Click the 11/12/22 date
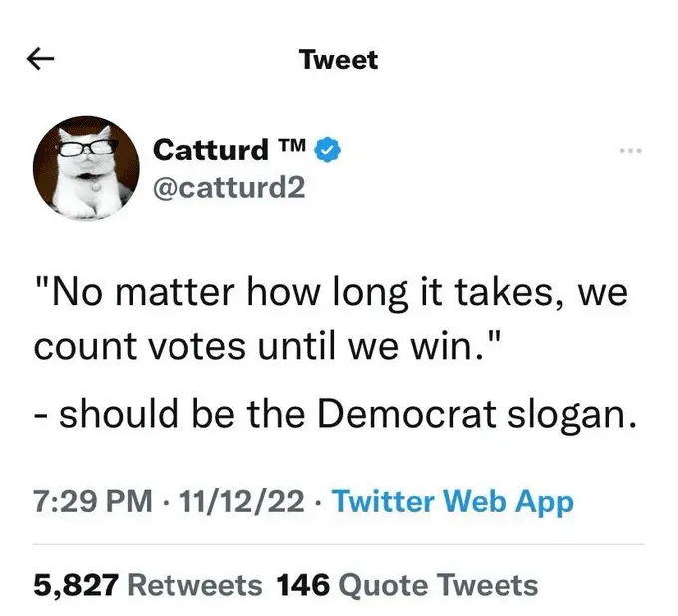Image resolution: width=678 pixels, height=616 pixels. point(238,501)
